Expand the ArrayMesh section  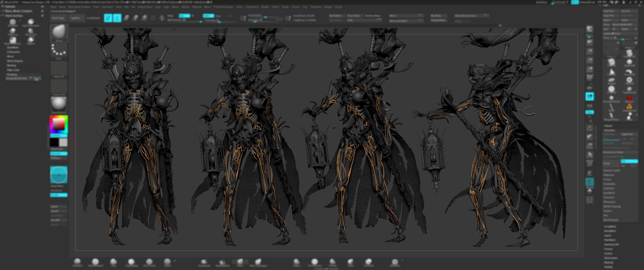610,226
